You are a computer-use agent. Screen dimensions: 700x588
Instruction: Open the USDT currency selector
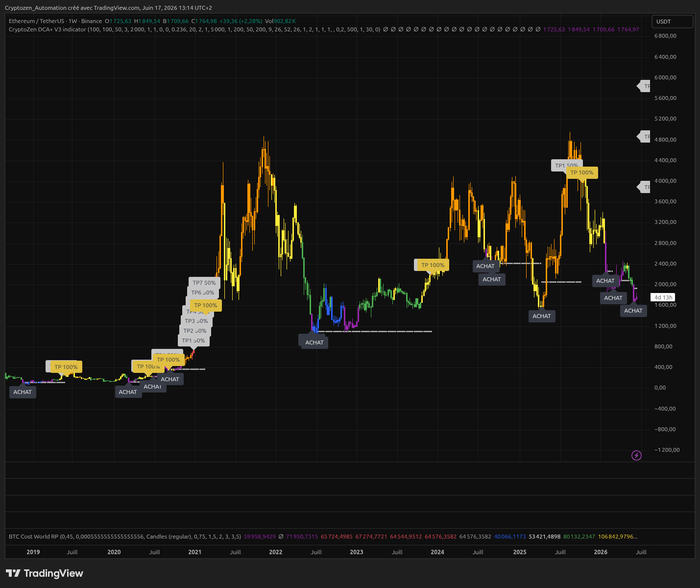click(x=673, y=22)
